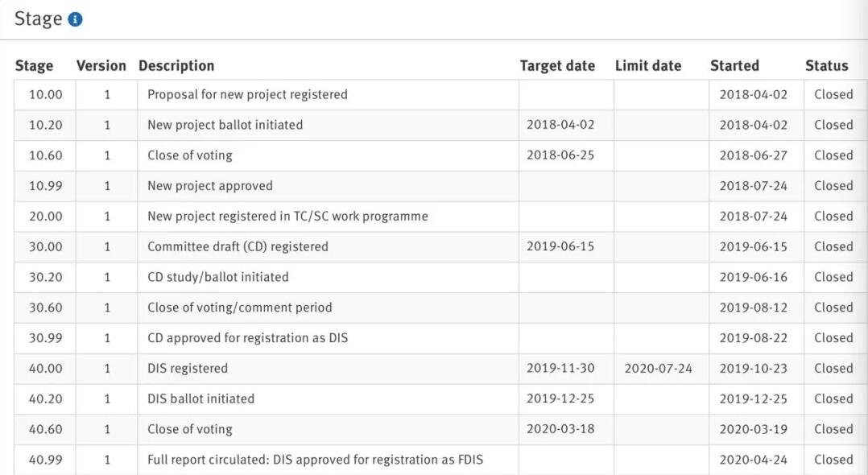Select 'CD study/ballot initiated' row
This screenshot has width=868, height=475.
point(433,278)
